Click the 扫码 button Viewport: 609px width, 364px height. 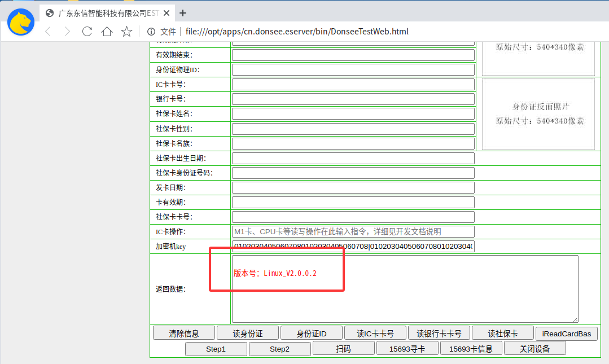pos(343,348)
